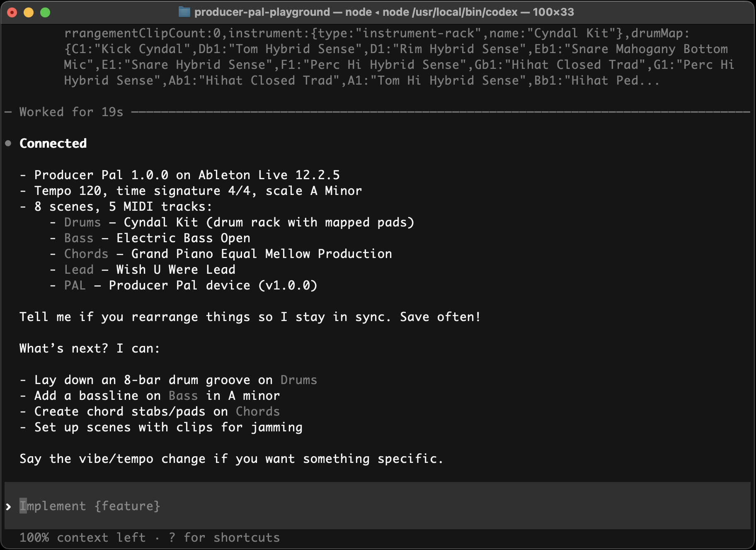This screenshot has width=756, height=550.
Task: Click the Chords track entry
Action: click(x=86, y=253)
